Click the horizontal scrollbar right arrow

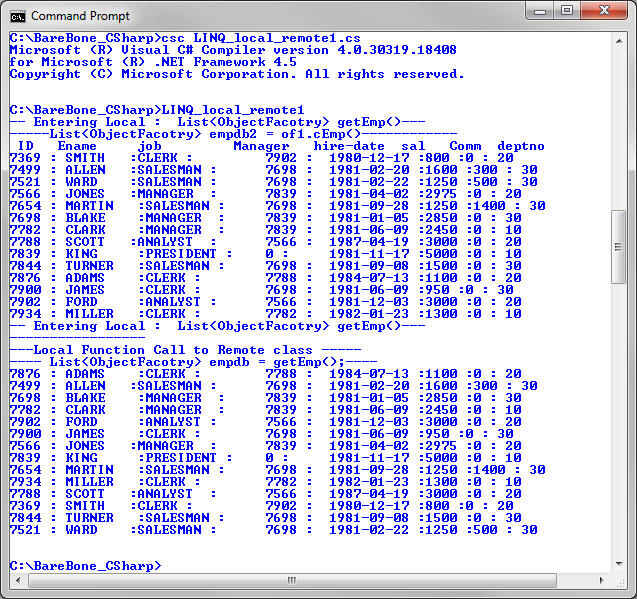pos(602,582)
